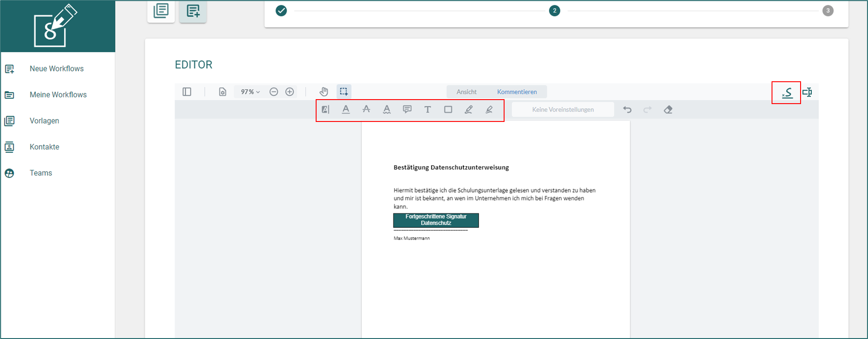Viewport: 868px width, 339px height.
Task: Select completed step one checkmark
Action: pos(281,11)
